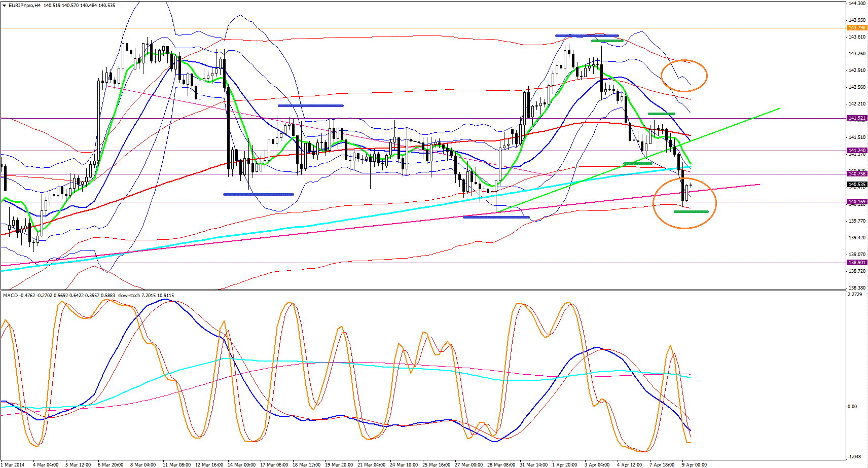Select the 140.758 purple price tag
Viewport: 868px width, 468px height.
856,174
